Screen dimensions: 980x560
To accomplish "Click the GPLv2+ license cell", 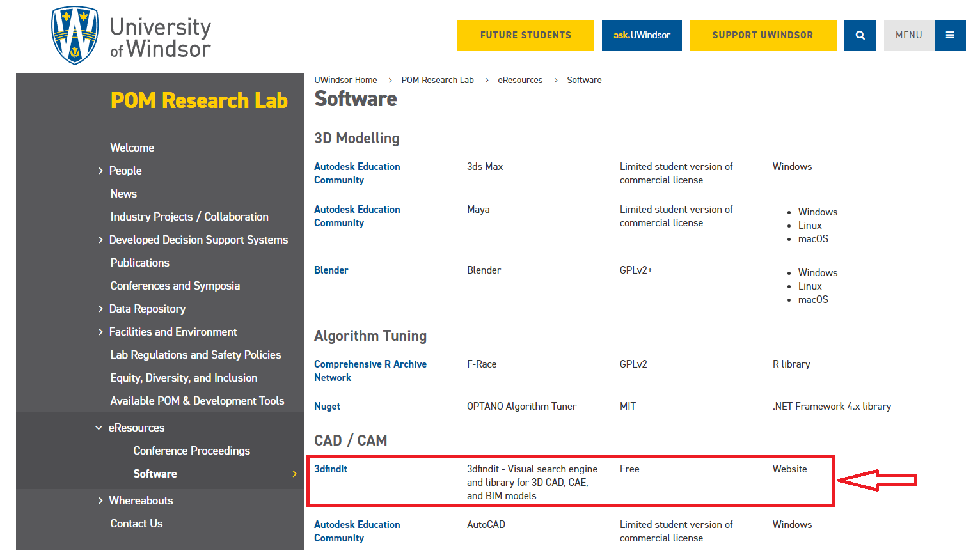I will (636, 270).
